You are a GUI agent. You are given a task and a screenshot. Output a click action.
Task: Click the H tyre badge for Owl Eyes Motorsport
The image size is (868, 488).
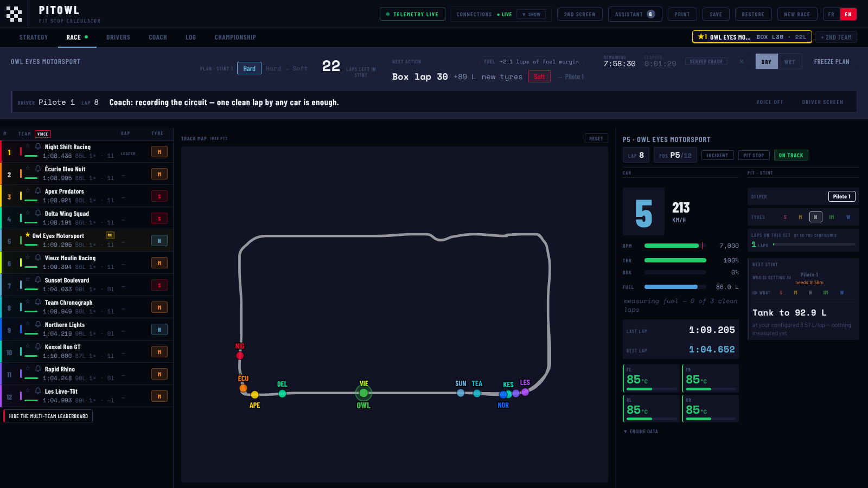[x=159, y=241]
